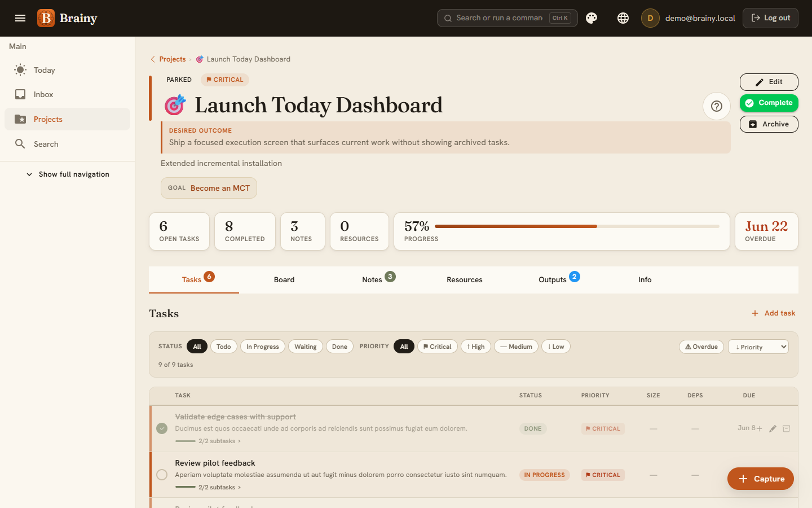Filter status by Todo
Screen dimensions: 812x508
click(224, 347)
